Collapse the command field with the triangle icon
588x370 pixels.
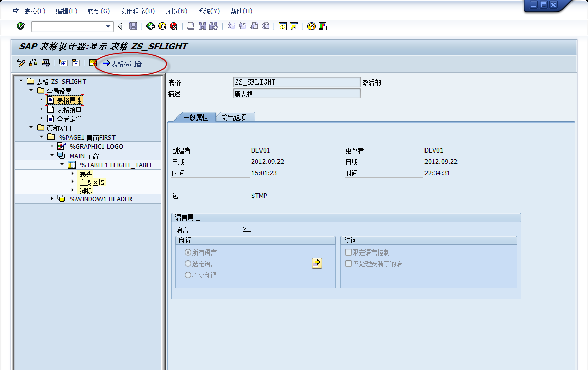(120, 26)
